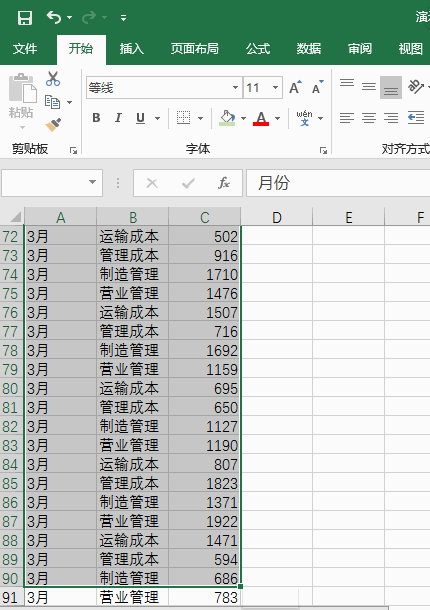Image resolution: width=430 pixels, height=610 pixels.
Task: Click the 粘贴 paste clipboard icon
Action: [x=22, y=88]
